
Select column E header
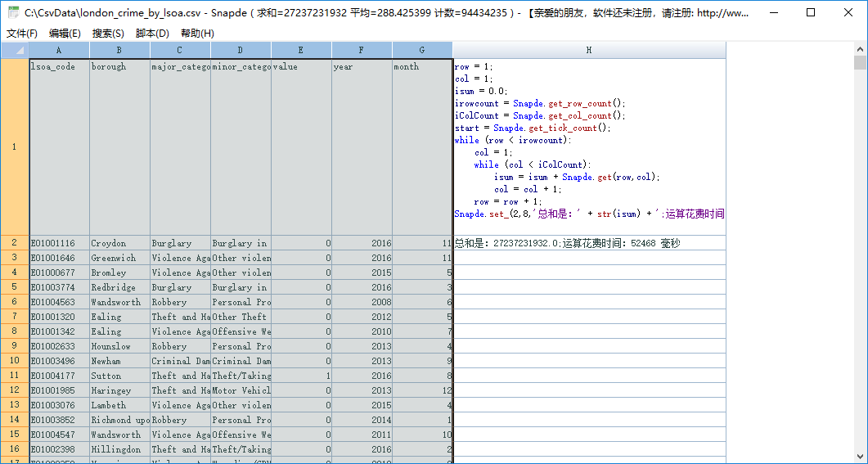(301, 50)
